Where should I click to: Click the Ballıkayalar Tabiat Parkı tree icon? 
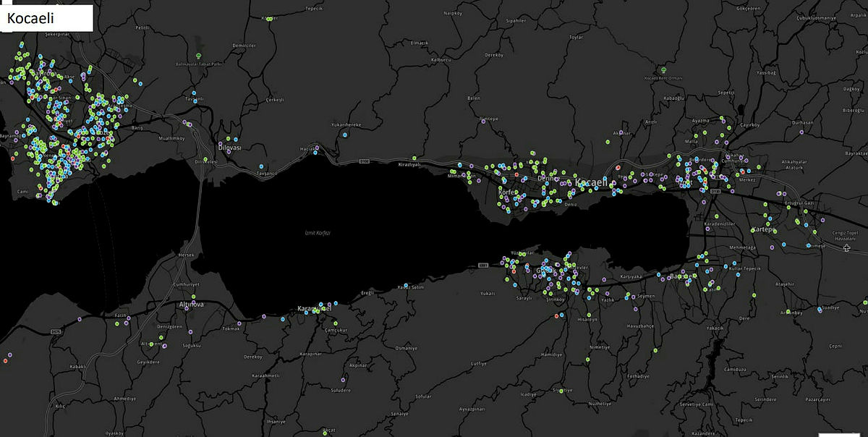coord(199,56)
